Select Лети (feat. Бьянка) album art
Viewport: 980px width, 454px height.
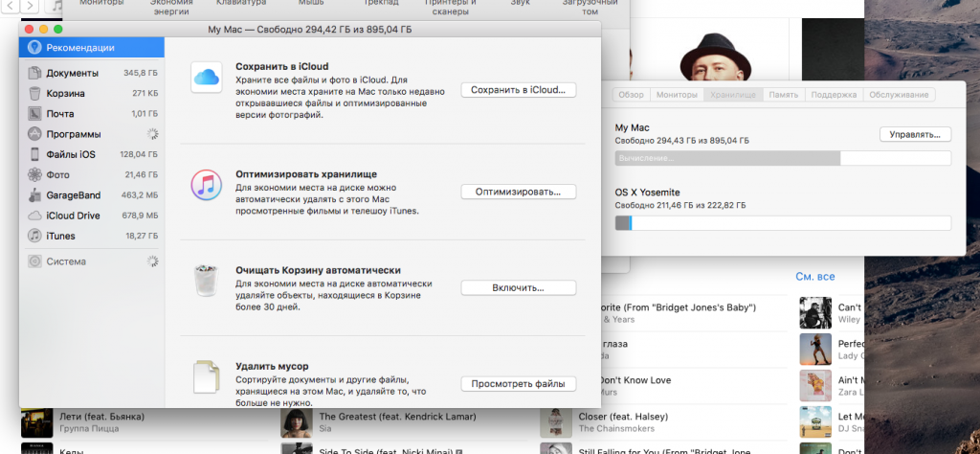click(x=37, y=422)
